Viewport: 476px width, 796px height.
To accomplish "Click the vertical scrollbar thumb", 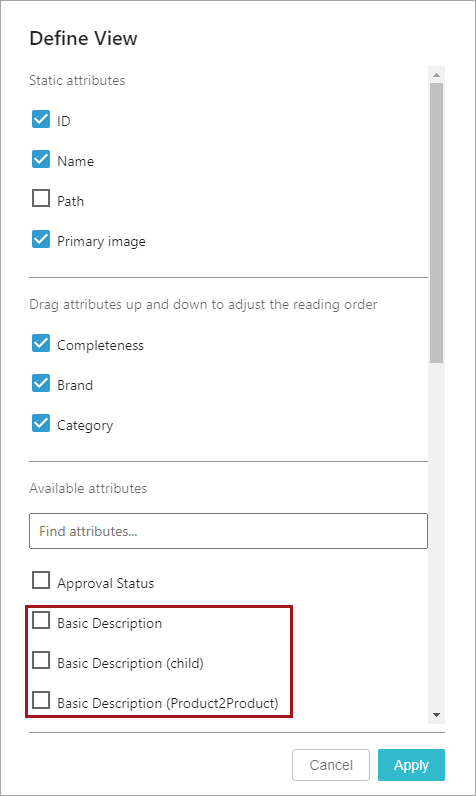I will coord(436,223).
